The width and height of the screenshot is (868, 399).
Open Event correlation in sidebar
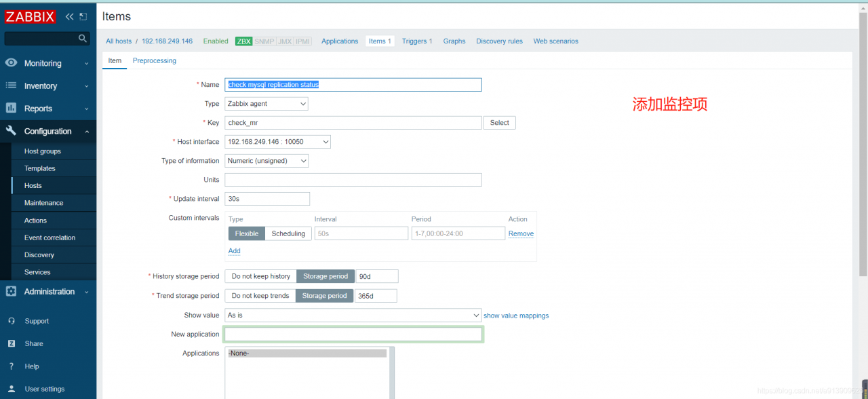(x=50, y=237)
